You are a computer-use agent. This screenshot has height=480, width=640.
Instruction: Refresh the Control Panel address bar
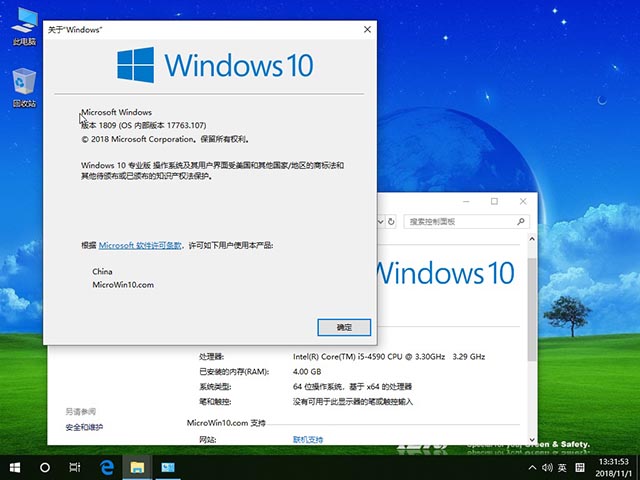click(x=391, y=222)
